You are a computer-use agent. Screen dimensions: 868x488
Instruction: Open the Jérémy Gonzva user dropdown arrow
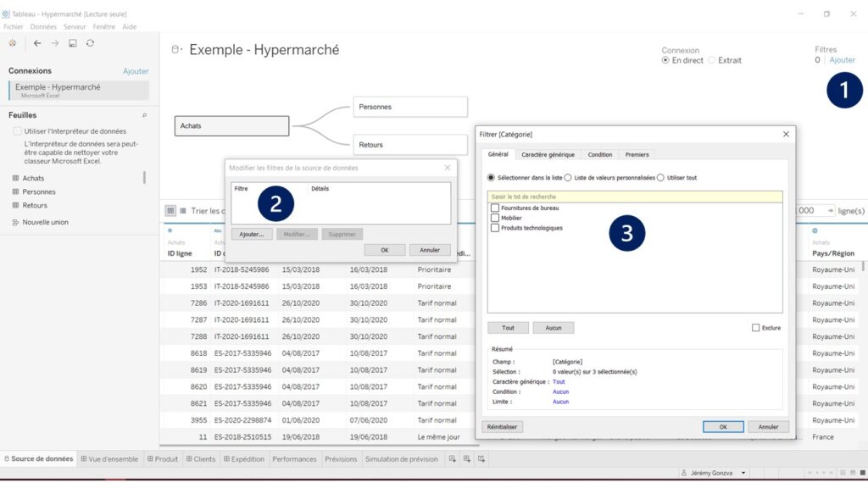point(743,473)
